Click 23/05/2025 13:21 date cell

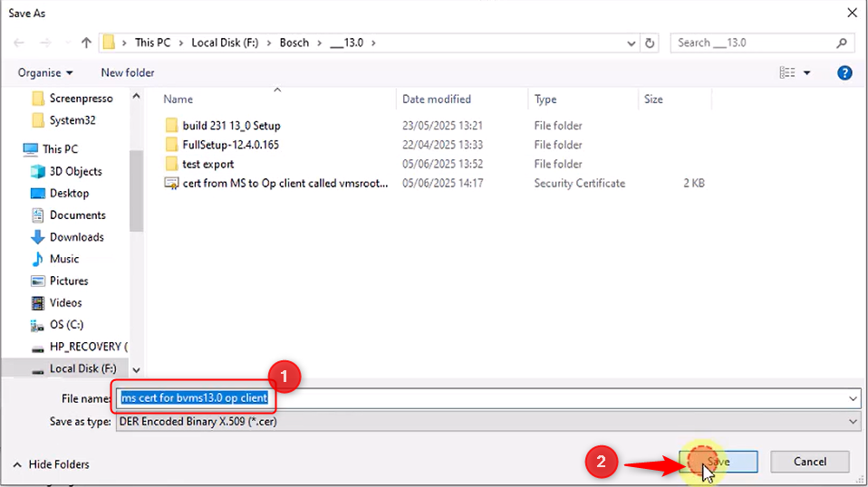pos(442,126)
